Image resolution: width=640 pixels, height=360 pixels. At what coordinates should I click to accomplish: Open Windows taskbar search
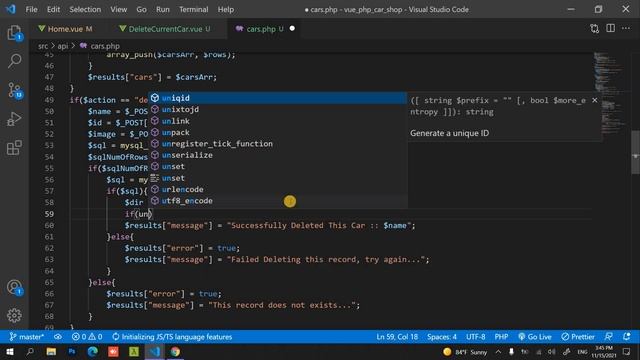pyautogui.click(x=30, y=351)
